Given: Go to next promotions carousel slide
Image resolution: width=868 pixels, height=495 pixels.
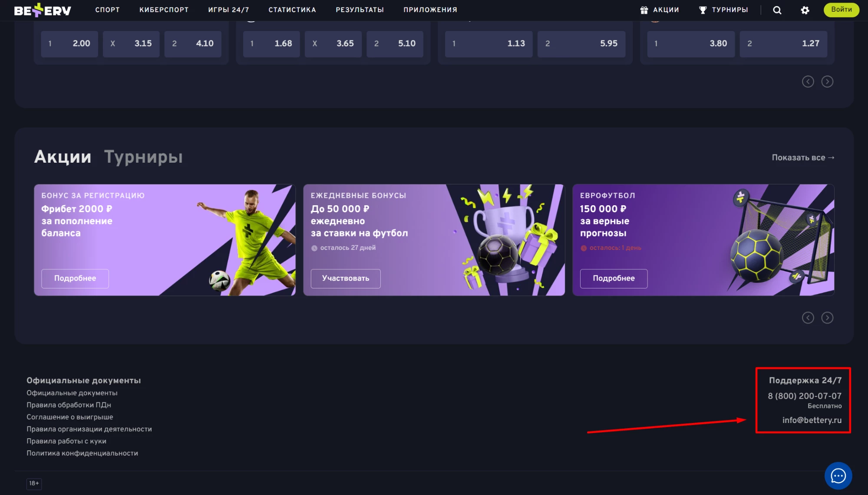Looking at the screenshot, I should [827, 318].
